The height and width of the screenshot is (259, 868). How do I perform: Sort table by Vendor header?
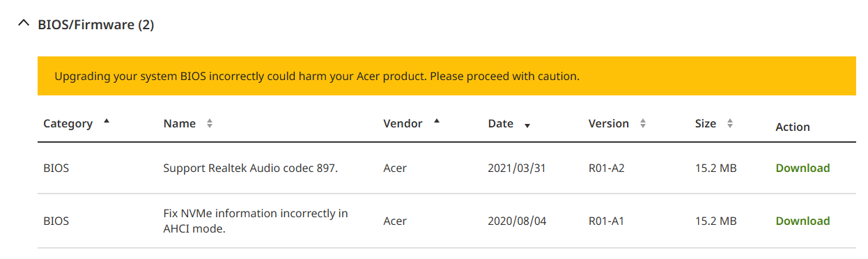click(x=403, y=123)
